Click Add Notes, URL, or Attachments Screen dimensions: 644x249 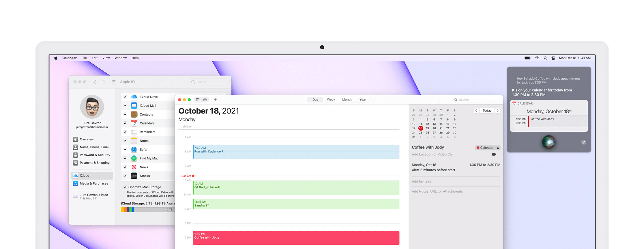[437, 192]
